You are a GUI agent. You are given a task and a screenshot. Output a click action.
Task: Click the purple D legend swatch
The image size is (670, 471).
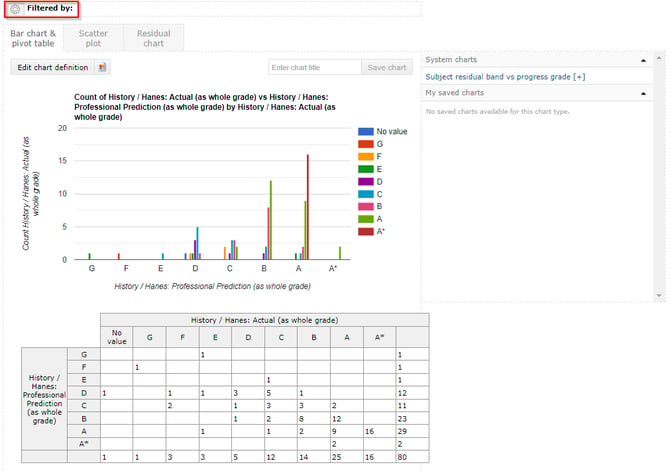pyautogui.click(x=366, y=182)
